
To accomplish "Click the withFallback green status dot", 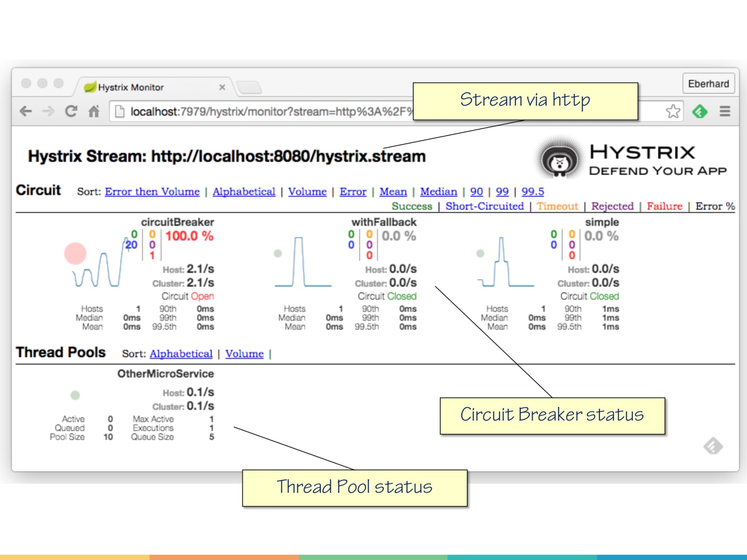I will (278, 253).
